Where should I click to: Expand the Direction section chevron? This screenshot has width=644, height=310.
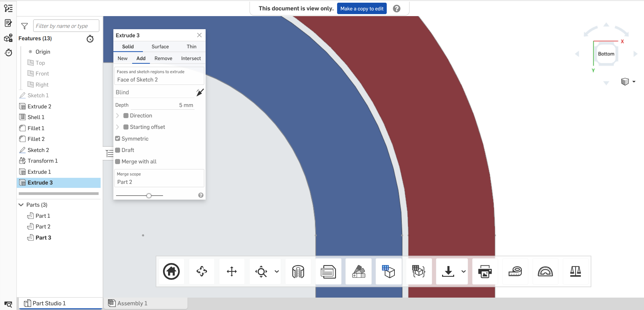coord(118,116)
